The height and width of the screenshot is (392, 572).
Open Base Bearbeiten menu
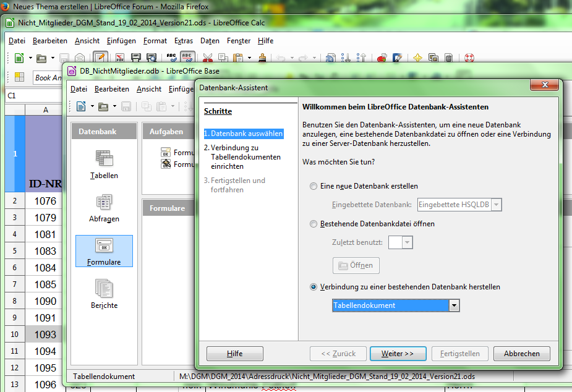coord(112,89)
